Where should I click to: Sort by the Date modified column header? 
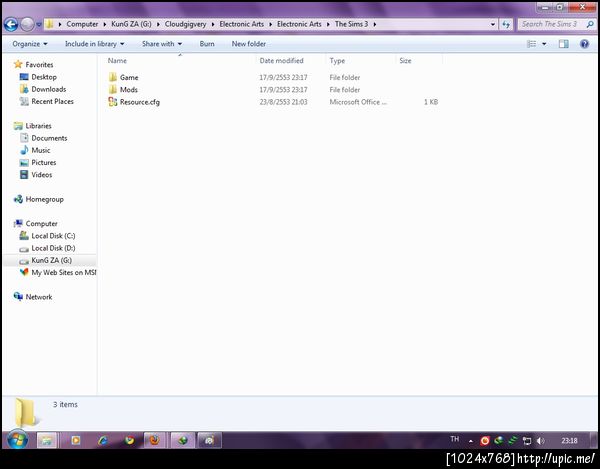[281, 60]
